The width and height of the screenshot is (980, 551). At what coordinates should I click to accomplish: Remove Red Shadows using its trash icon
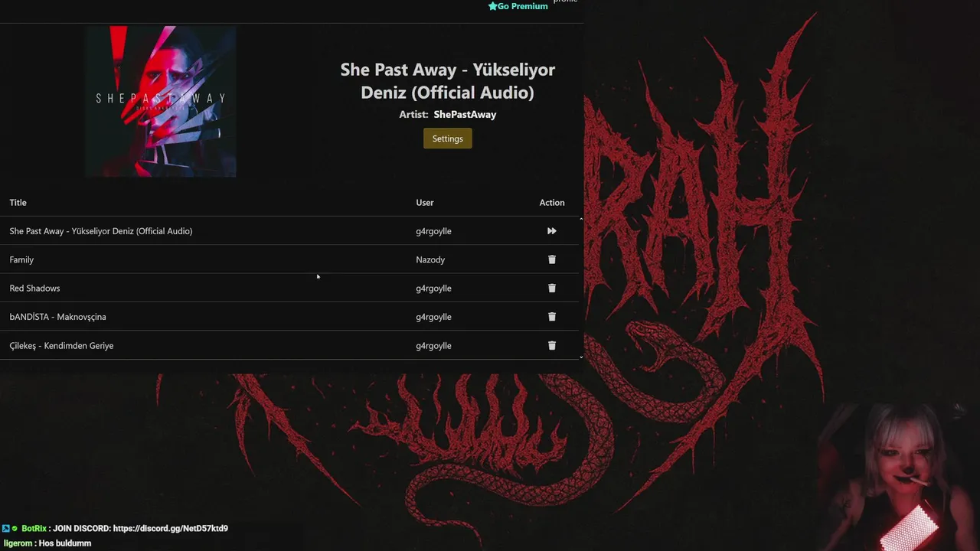pyautogui.click(x=551, y=289)
